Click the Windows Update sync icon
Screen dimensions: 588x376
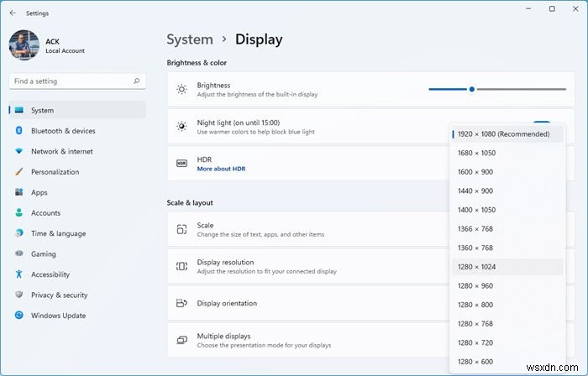(x=19, y=316)
